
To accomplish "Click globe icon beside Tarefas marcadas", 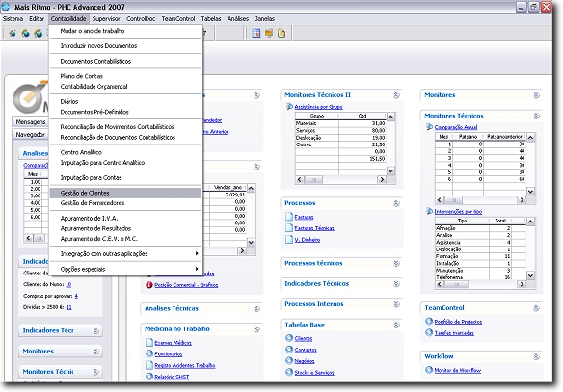I will (x=429, y=332).
